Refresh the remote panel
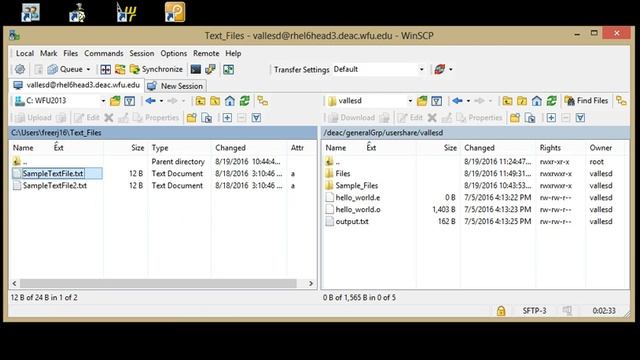 [x=552, y=101]
